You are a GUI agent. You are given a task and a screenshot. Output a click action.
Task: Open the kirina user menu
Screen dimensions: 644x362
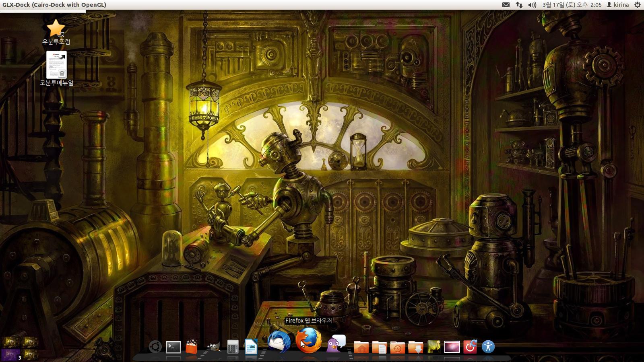tap(617, 5)
